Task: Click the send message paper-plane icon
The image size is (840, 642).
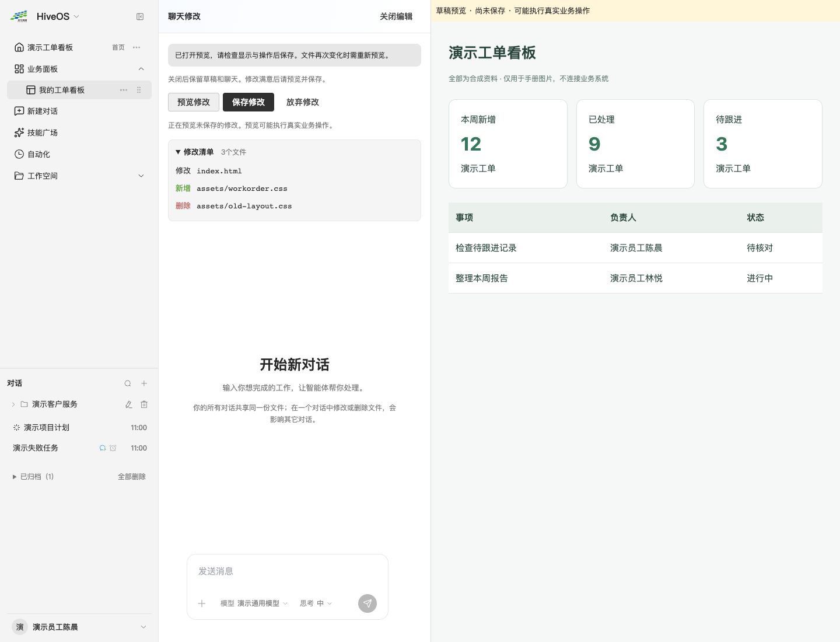Action: 367,603
